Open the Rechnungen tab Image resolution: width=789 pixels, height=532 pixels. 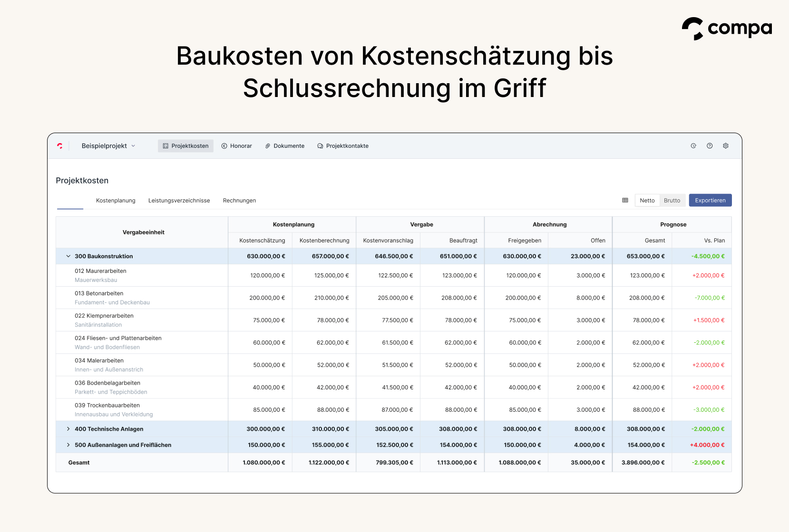239,200
